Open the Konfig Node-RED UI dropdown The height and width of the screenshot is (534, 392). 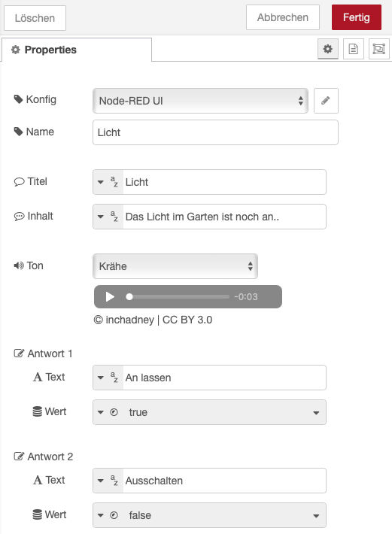[200, 101]
